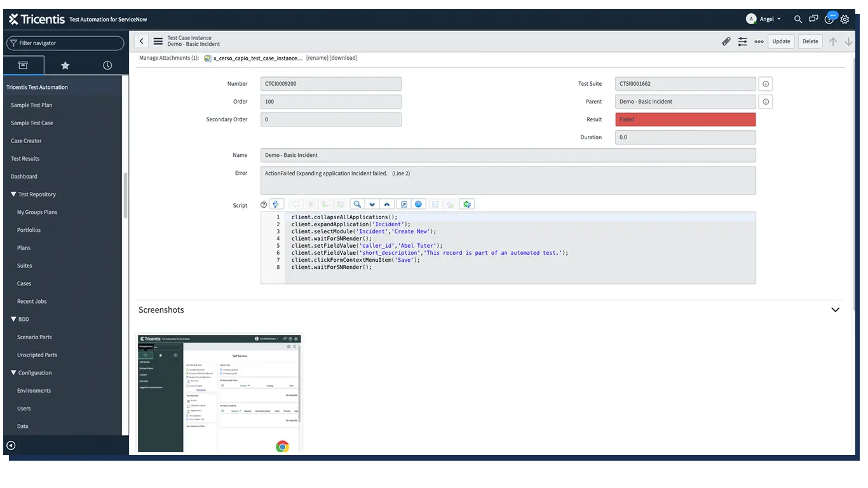Open the Connect chat sidebar icon

pyautogui.click(x=813, y=19)
